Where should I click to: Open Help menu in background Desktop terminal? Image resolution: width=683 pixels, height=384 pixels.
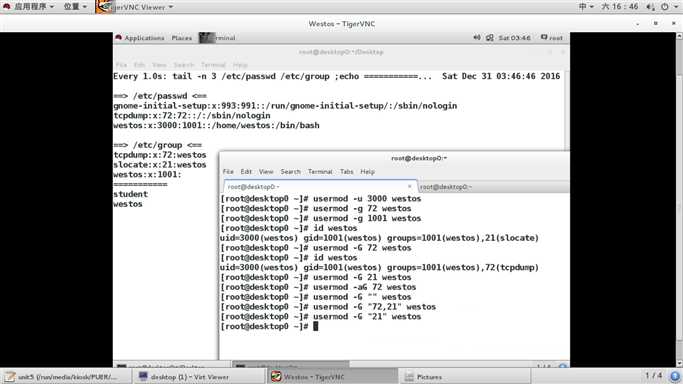[240, 65]
